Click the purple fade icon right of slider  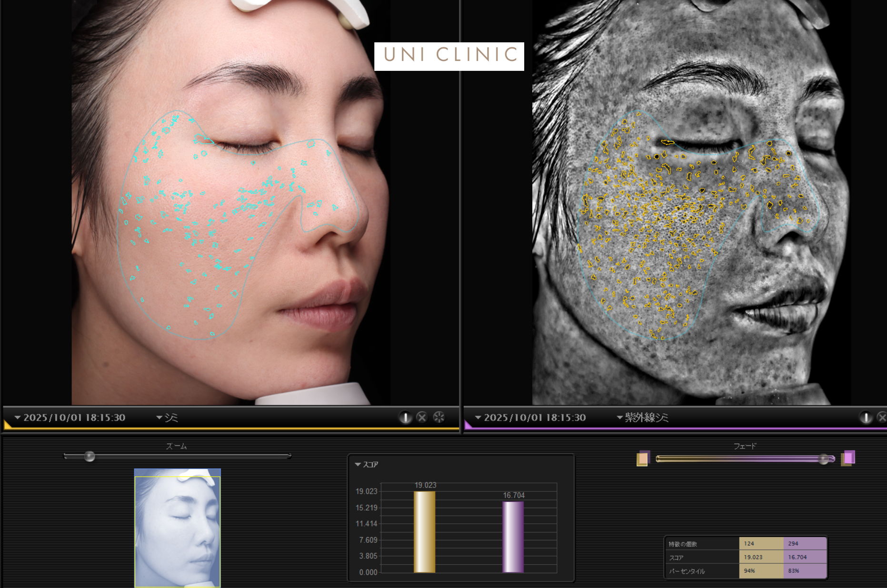[848, 458]
